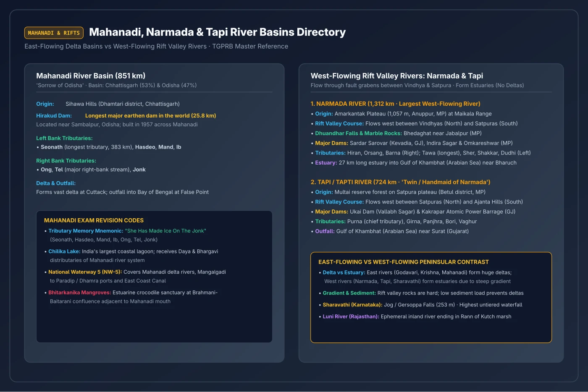588x392 pixels.
Task: Click the 'Left Bank Tributaries:' label
Action: click(x=64, y=138)
